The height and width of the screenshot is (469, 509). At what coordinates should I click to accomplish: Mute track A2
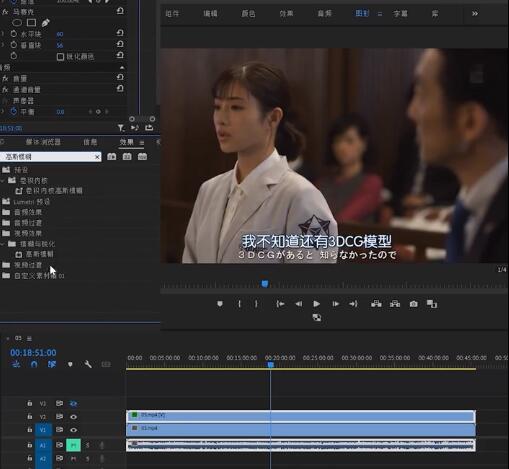click(73, 459)
